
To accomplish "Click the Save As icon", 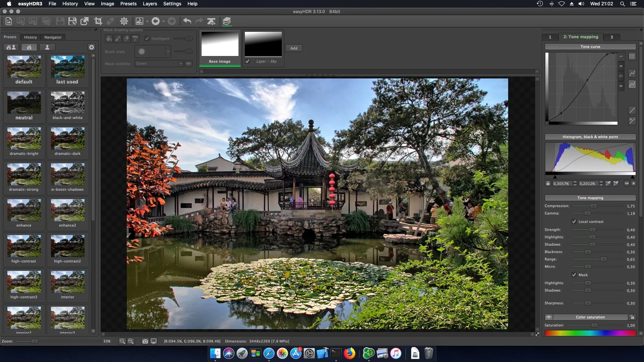I will tap(72, 21).
